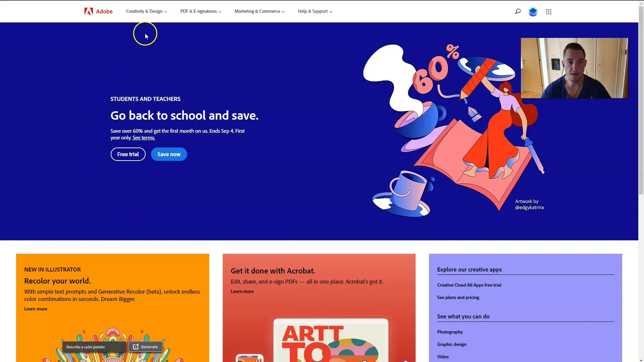Click the Adobe logo icon

[x=88, y=11]
